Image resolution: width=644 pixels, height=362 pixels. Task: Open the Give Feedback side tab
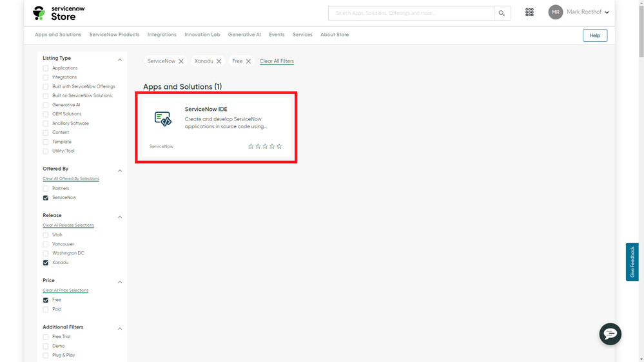coord(632,262)
